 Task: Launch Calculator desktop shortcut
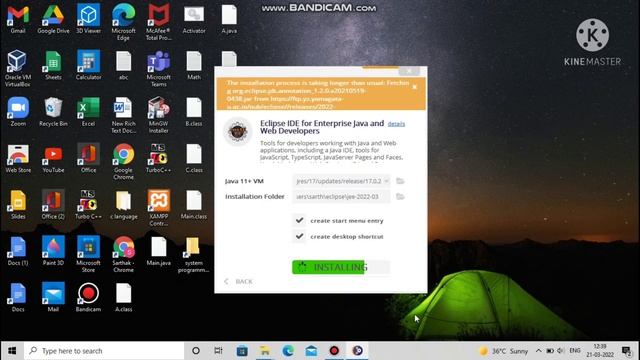tap(88, 65)
